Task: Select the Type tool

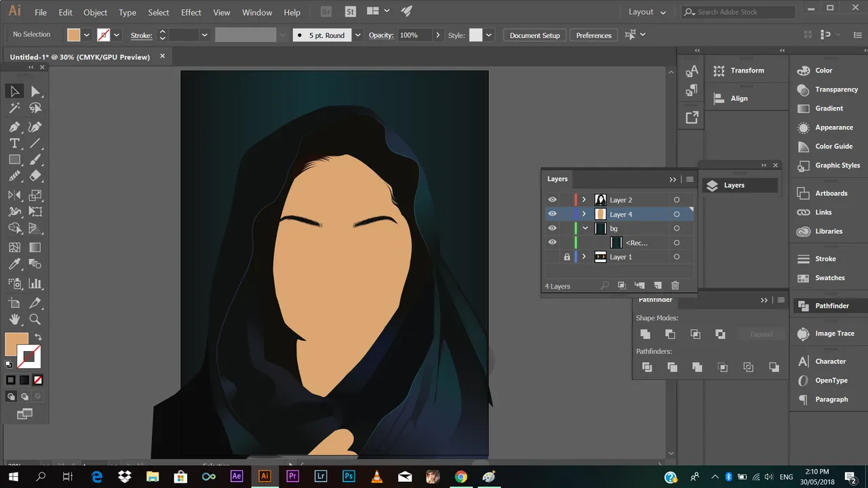Action: (x=14, y=144)
